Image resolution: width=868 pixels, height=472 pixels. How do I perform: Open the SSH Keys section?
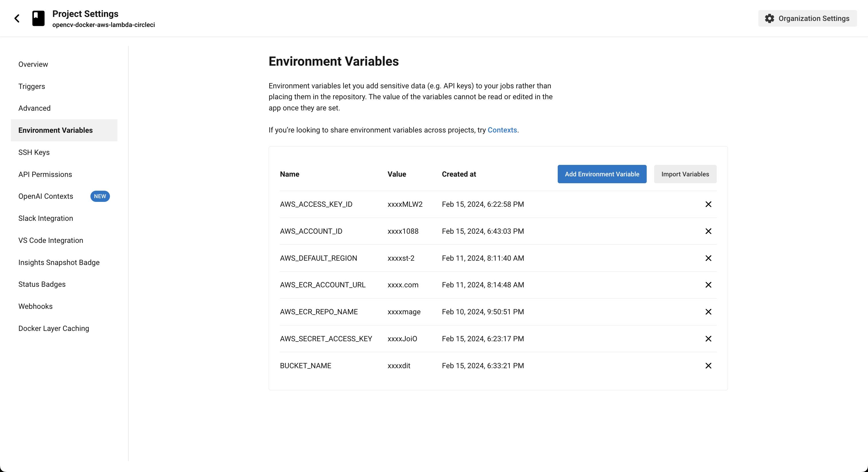tap(34, 152)
